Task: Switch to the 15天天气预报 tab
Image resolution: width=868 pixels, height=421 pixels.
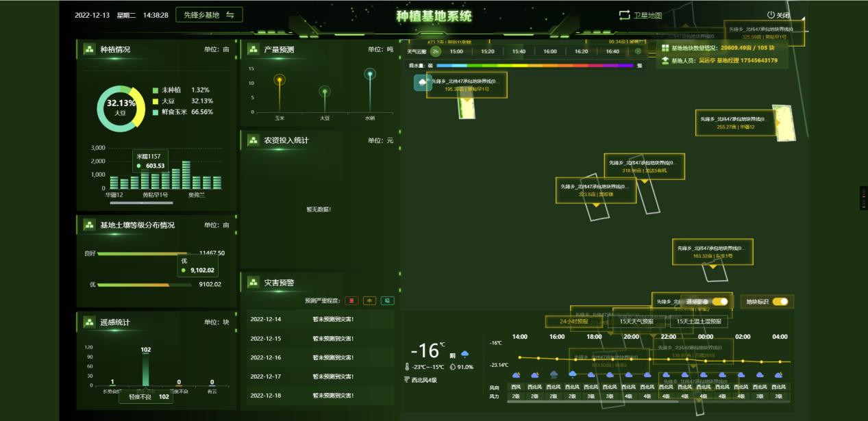Action: click(632, 321)
